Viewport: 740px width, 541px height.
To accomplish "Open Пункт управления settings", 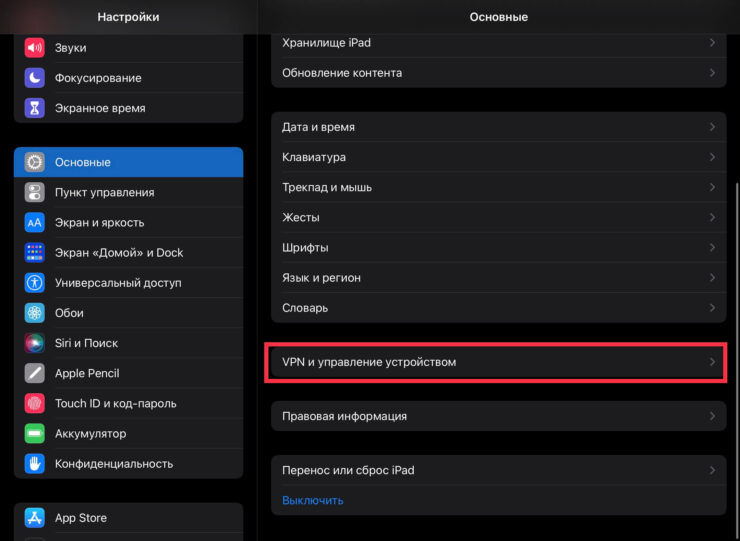I will click(x=128, y=192).
